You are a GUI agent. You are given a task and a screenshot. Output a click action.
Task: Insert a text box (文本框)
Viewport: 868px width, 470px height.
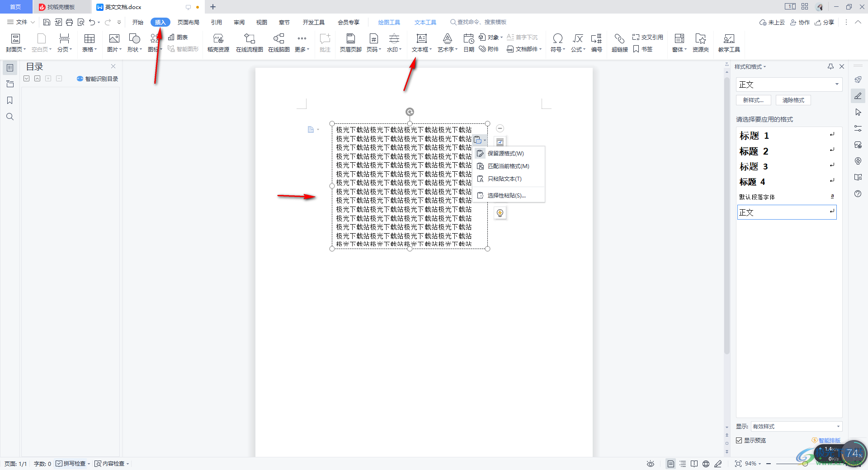(x=422, y=43)
